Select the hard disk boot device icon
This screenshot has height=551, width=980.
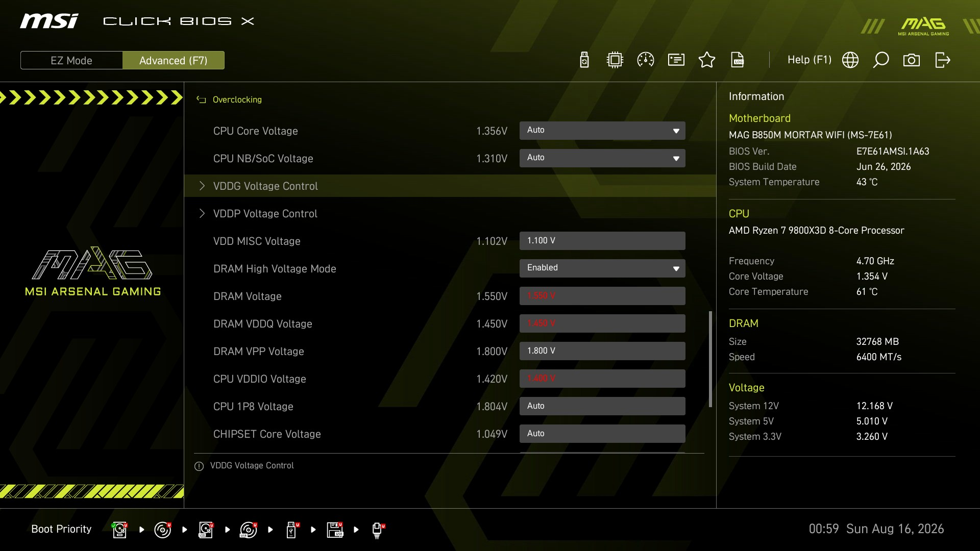coord(120,530)
